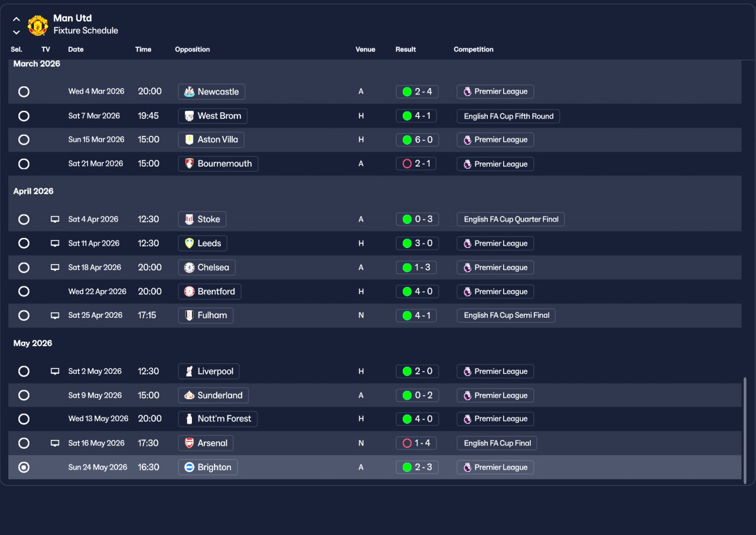
Task: Open the 2 - 3 Brighton result
Action: tap(417, 467)
